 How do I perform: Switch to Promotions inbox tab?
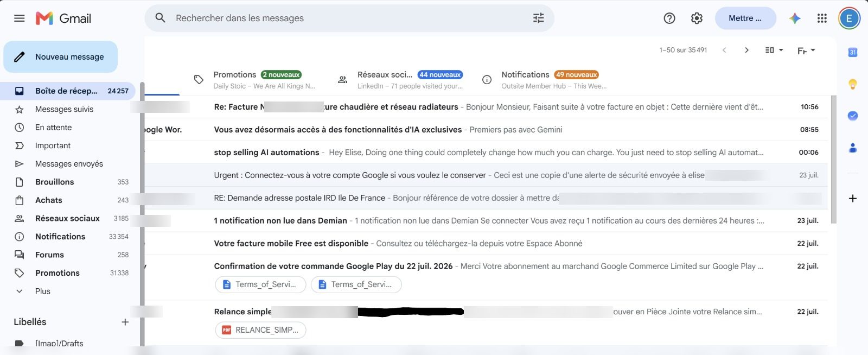[254, 80]
